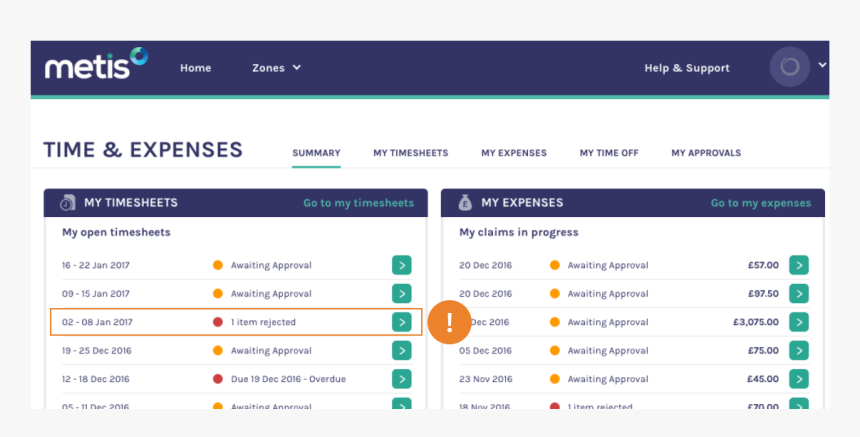Open Help & Support
860x437 pixels.
point(687,68)
